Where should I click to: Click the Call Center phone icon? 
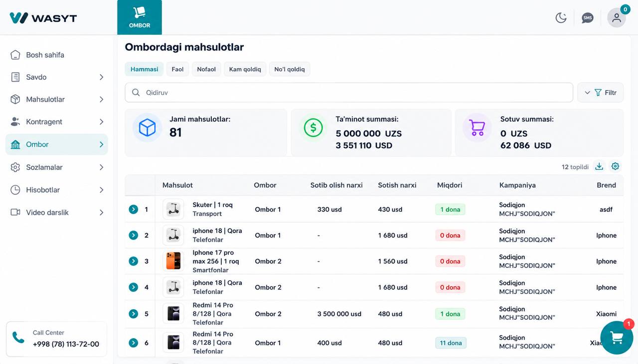[18, 338]
